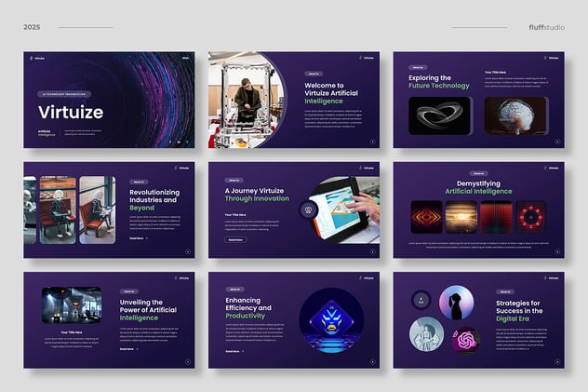Click the circular arrow icon on Demystifying AI slide
Screen dimensions: 588x392
[557, 251]
